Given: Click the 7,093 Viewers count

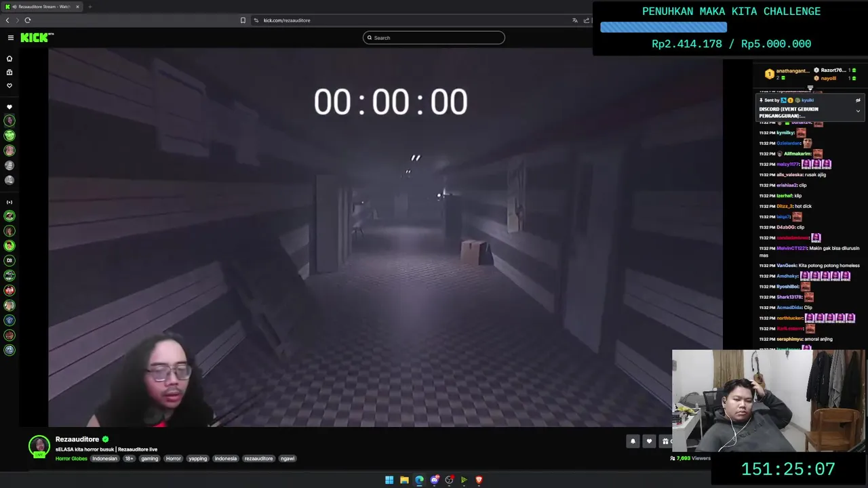Looking at the screenshot, I should coord(690,458).
